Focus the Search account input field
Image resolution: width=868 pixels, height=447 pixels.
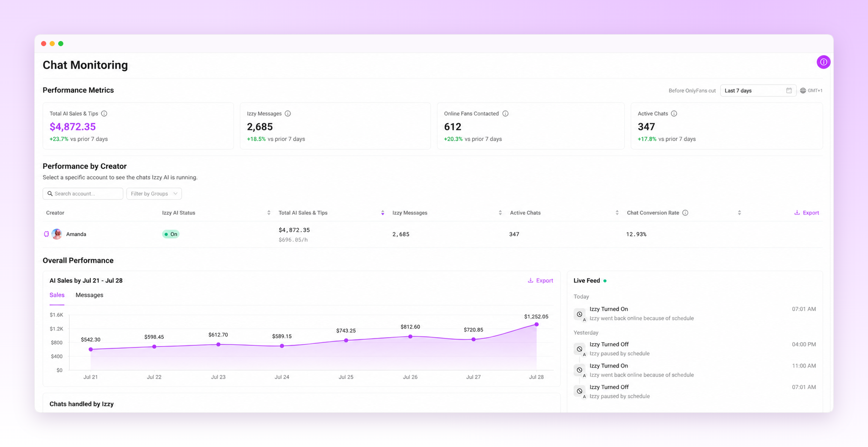[x=83, y=194]
